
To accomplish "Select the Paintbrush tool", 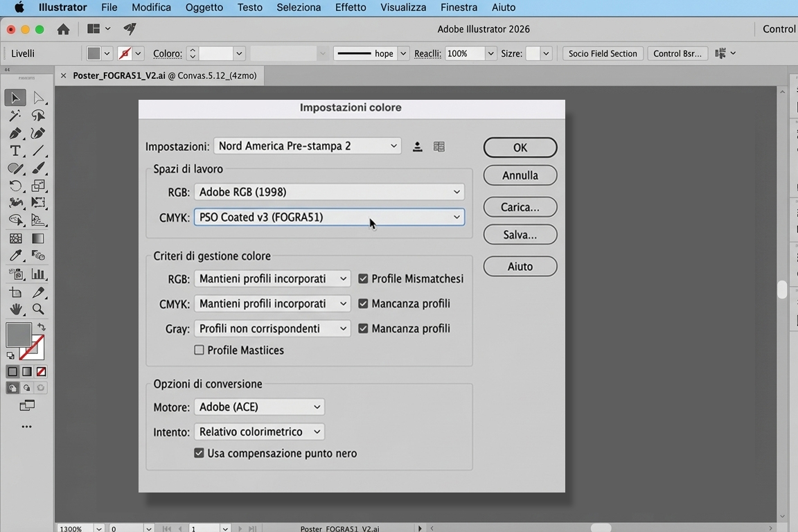I will pyautogui.click(x=38, y=168).
